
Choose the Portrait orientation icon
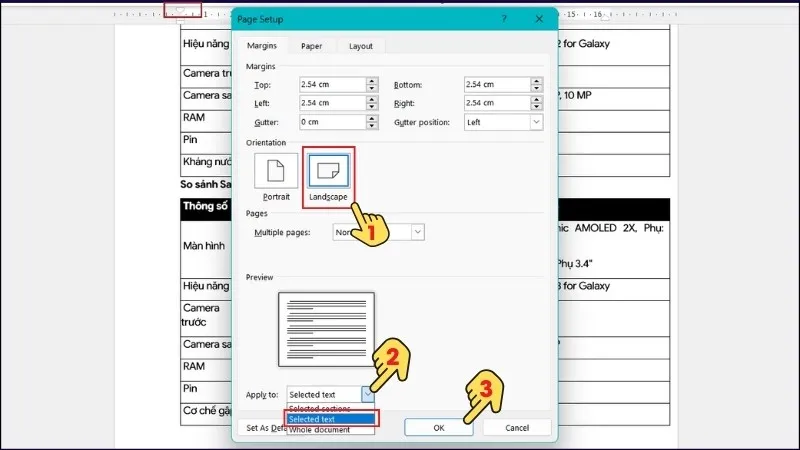[276, 171]
